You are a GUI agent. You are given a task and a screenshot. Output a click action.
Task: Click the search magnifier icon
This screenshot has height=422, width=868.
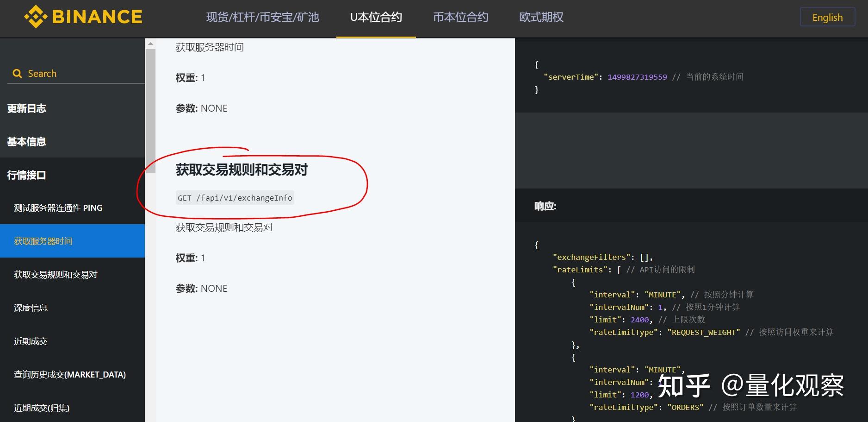[17, 73]
